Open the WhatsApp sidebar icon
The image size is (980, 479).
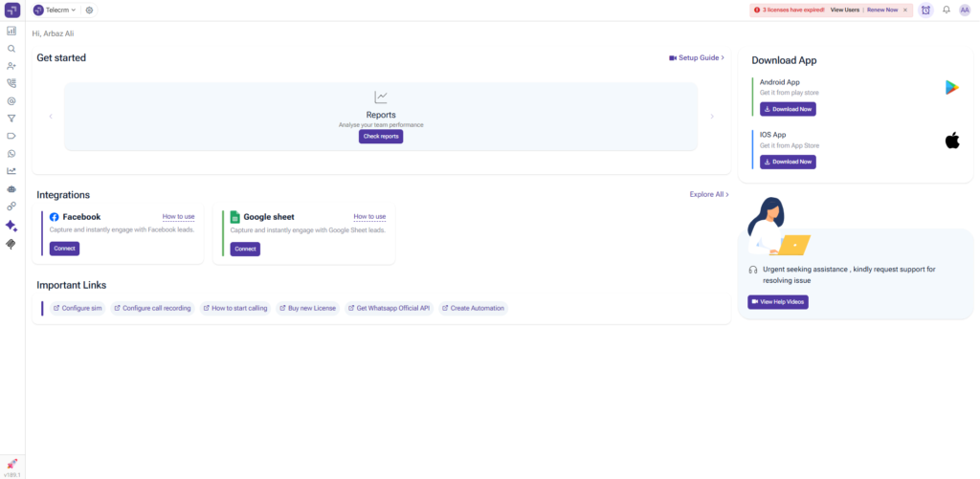[x=11, y=154]
